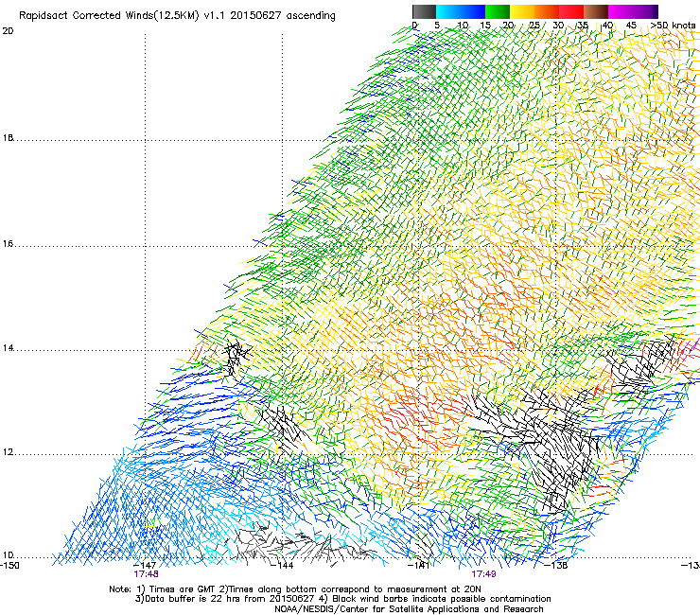Screen dimensions: 700x615
Task: Click the '20150627 ascending' text in the title
Action: (283, 16)
